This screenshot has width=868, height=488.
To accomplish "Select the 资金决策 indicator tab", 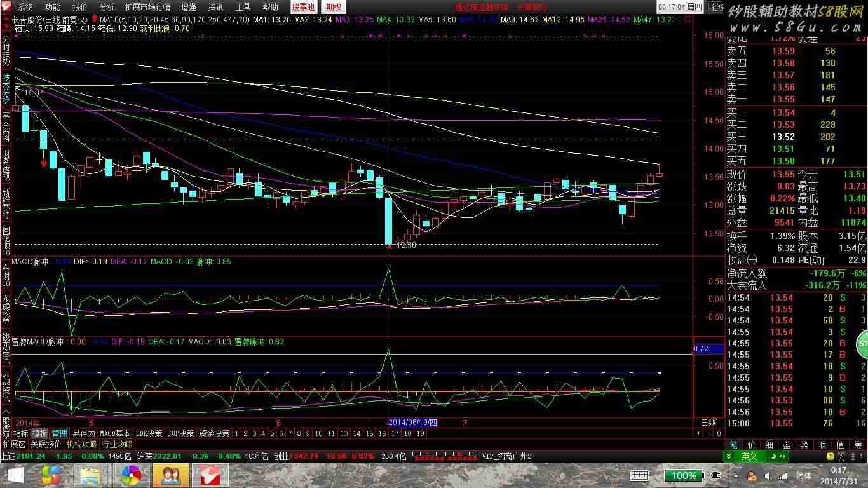I will (214, 433).
